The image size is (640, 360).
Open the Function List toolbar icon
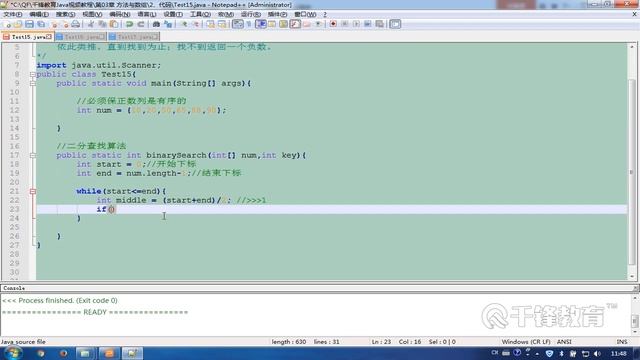point(295,24)
